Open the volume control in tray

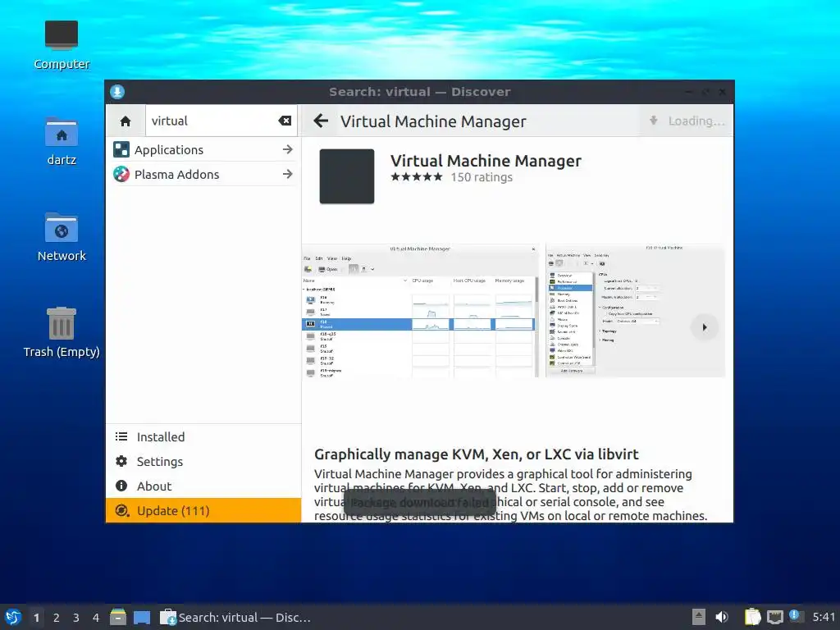coord(722,617)
